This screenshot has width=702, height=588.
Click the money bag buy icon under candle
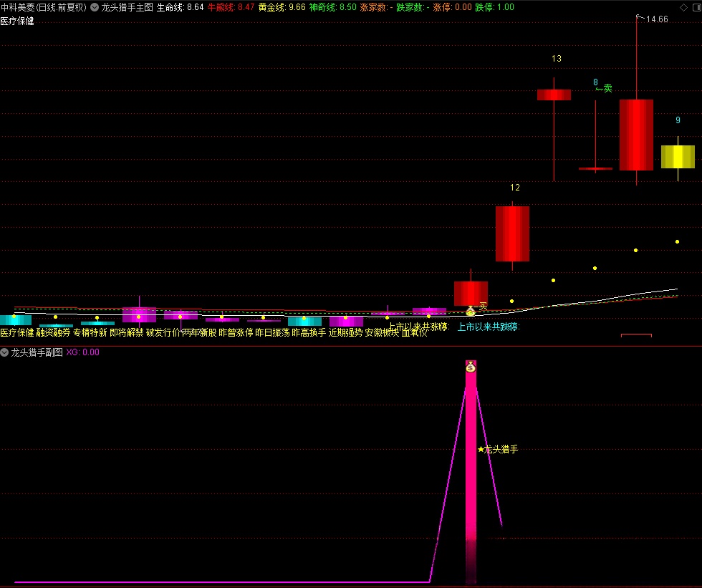pyautogui.click(x=471, y=311)
